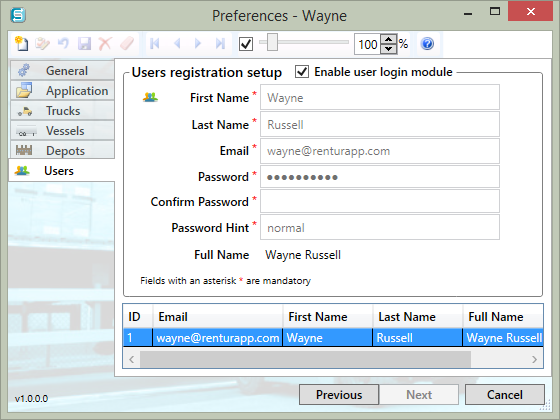Viewport: 560px width, 420px height.
Task: Click the Save floppy disk icon
Action: pos(85,44)
